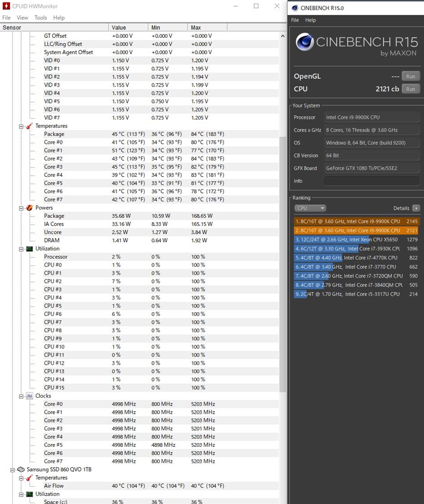Select ranking entry Core i7-4770K
The width and height of the screenshot is (424, 504).
pos(357,258)
